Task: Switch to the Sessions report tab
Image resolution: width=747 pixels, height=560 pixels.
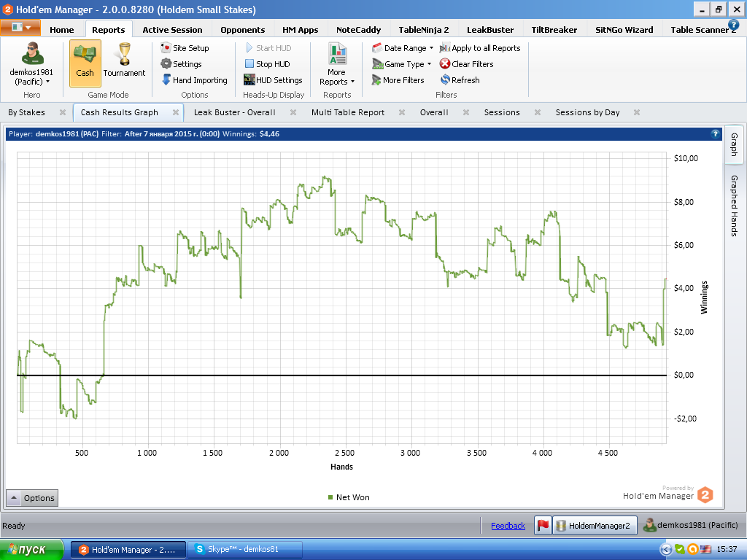Action: point(502,112)
